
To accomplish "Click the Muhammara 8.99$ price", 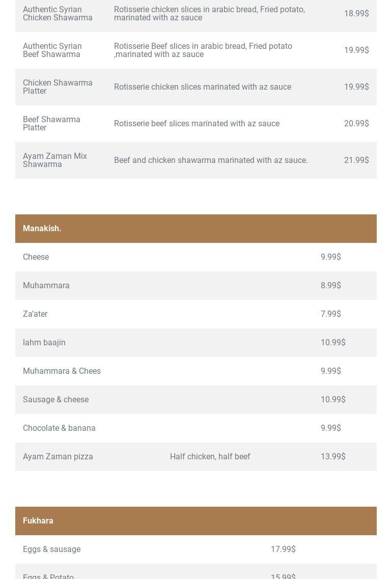I will click(330, 286).
